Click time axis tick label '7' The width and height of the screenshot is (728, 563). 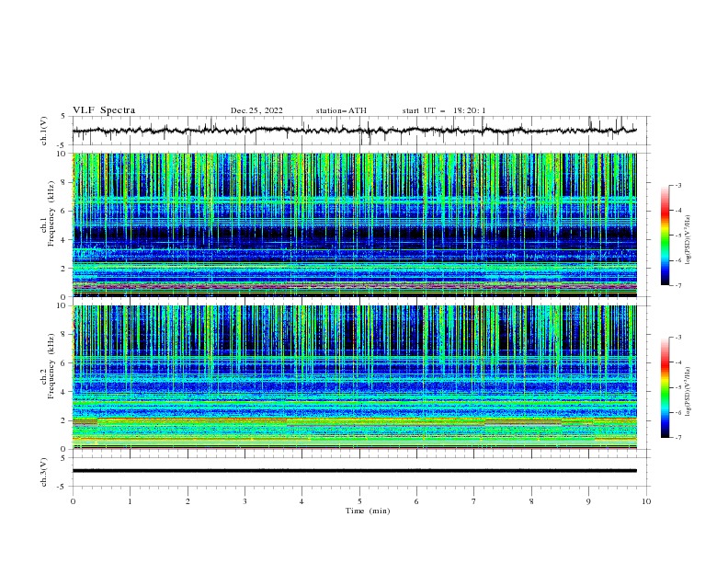474,501
